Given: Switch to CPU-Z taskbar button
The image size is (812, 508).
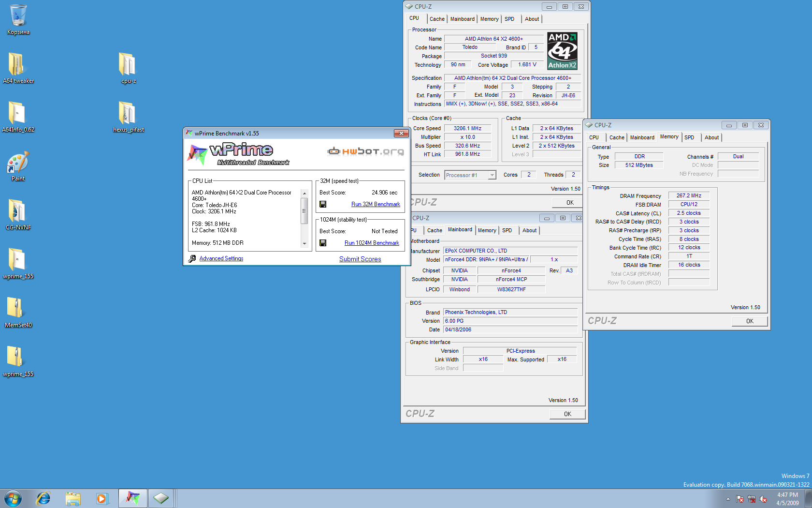Looking at the screenshot, I should tap(161, 498).
